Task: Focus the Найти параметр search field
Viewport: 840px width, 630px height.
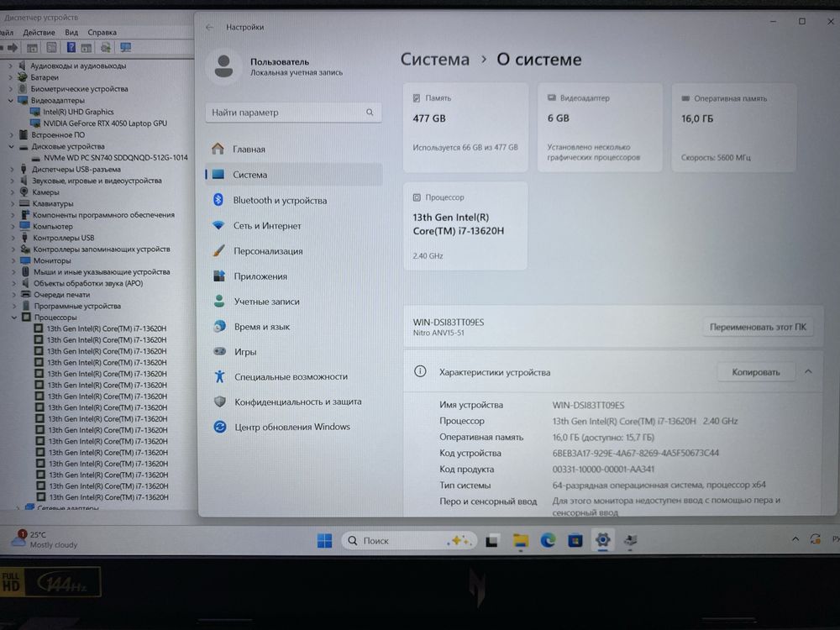Action: pos(293,113)
